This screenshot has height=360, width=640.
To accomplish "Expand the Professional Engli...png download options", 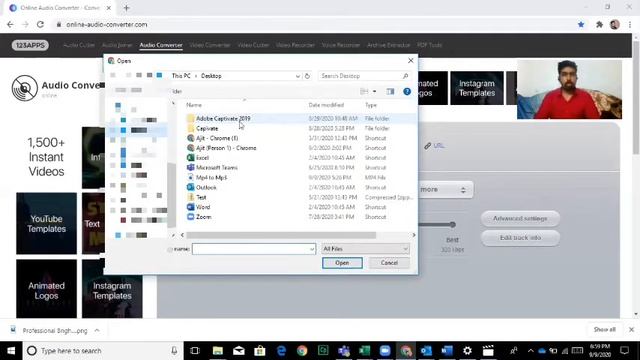I will 97,330.
